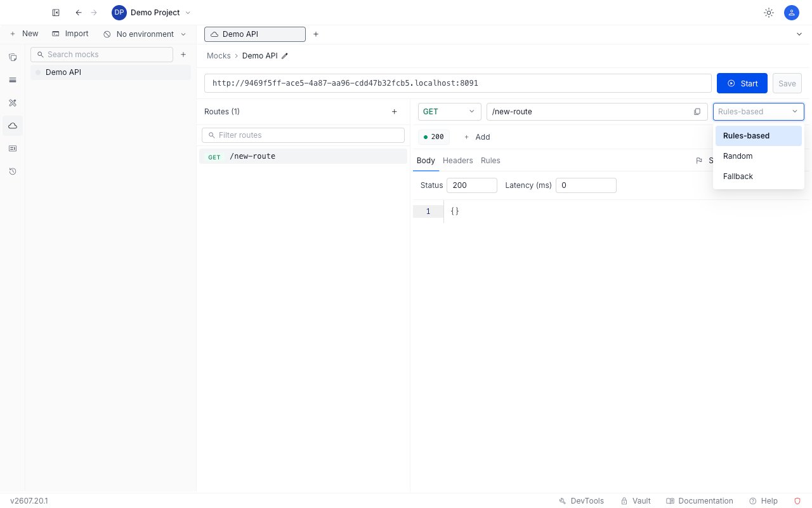Click the Status value field

(x=472, y=185)
